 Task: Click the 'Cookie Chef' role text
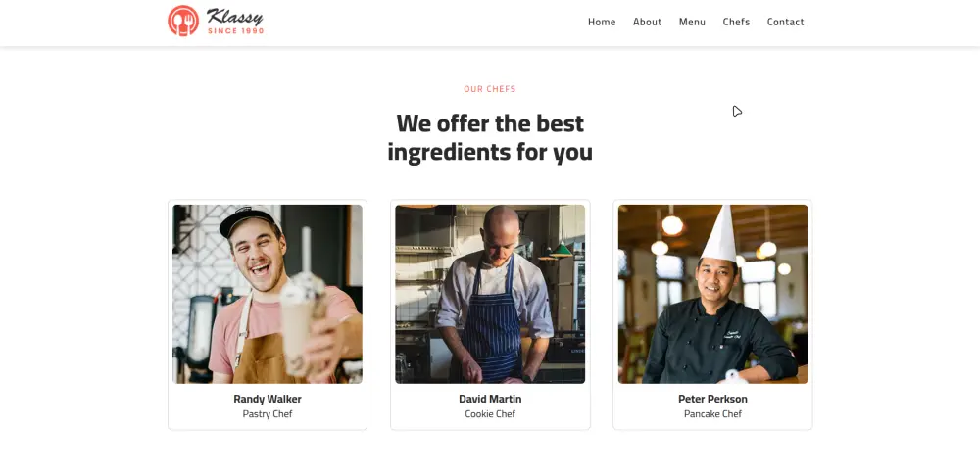coord(490,414)
